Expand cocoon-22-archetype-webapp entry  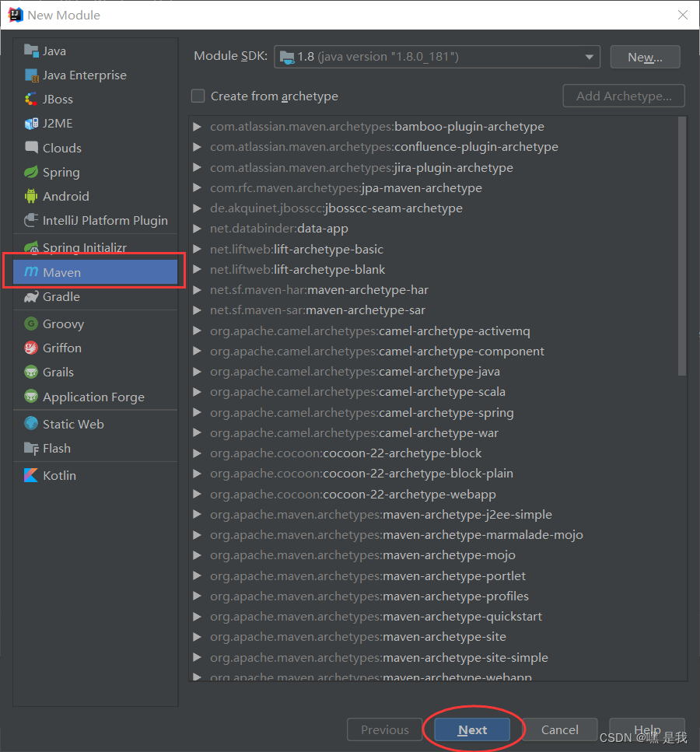[197, 494]
